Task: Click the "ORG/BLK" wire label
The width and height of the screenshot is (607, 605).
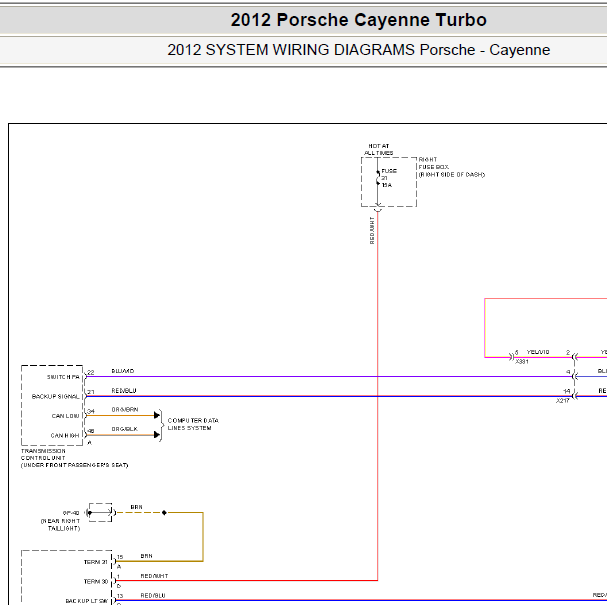Action: click(124, 429)
